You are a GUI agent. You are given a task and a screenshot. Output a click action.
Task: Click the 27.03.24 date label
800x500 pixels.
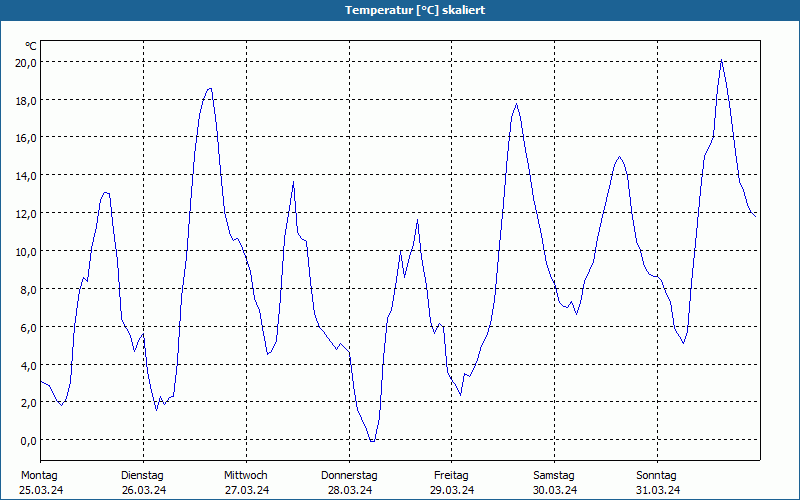point(247,490)
